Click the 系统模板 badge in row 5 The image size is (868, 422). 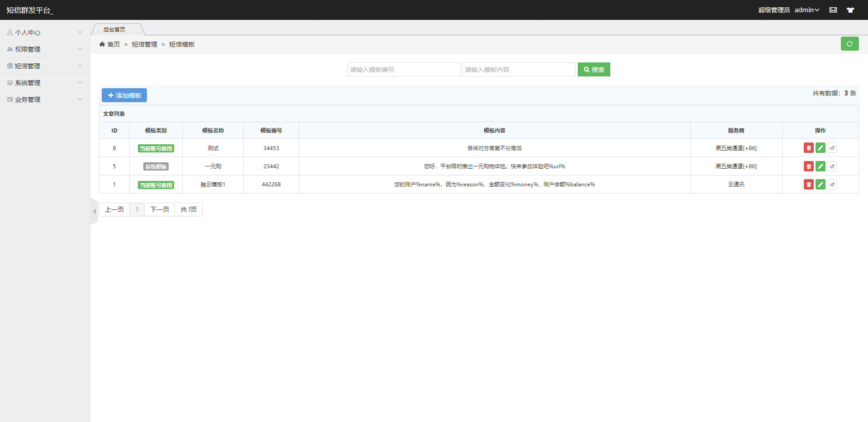tap(156, 166)
